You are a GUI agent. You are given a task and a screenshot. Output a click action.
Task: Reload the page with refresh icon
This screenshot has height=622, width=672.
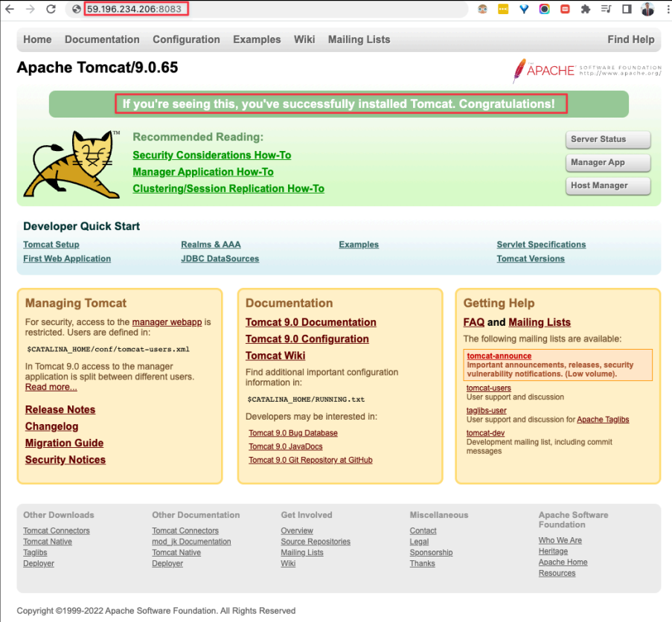51,9
